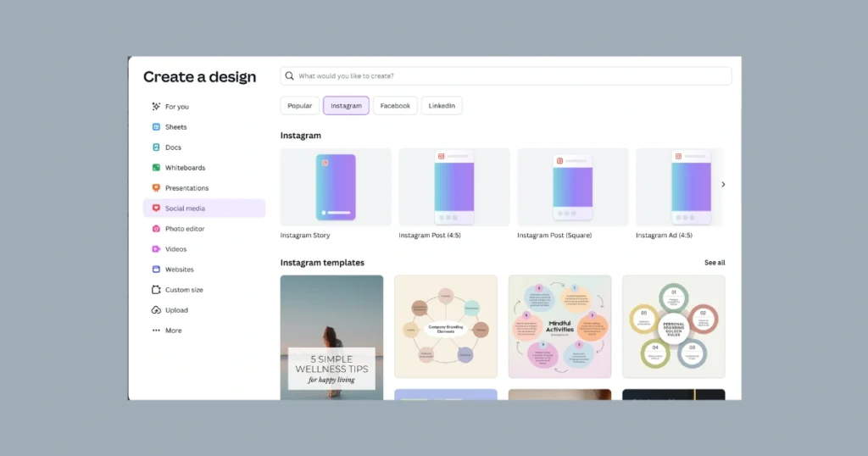
Task: Click the 'What would you like to create?' search field
Action: (x=506, y=76)
